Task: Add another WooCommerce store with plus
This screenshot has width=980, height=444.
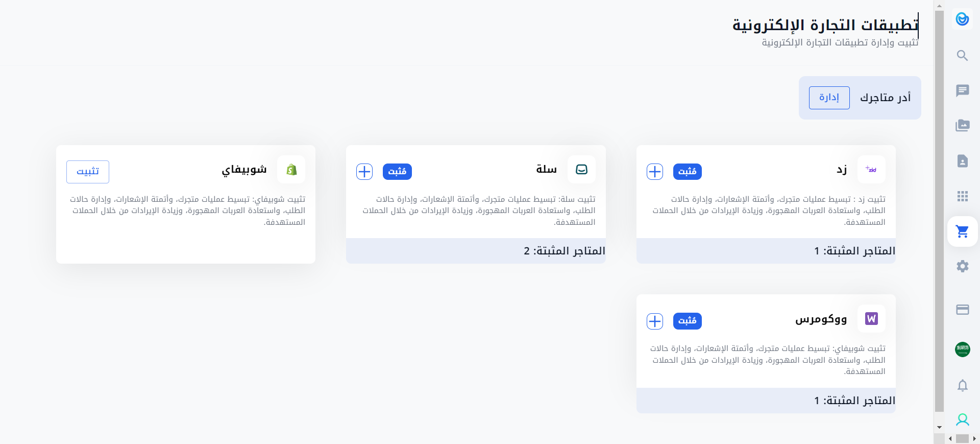Action: click(654, 321)
